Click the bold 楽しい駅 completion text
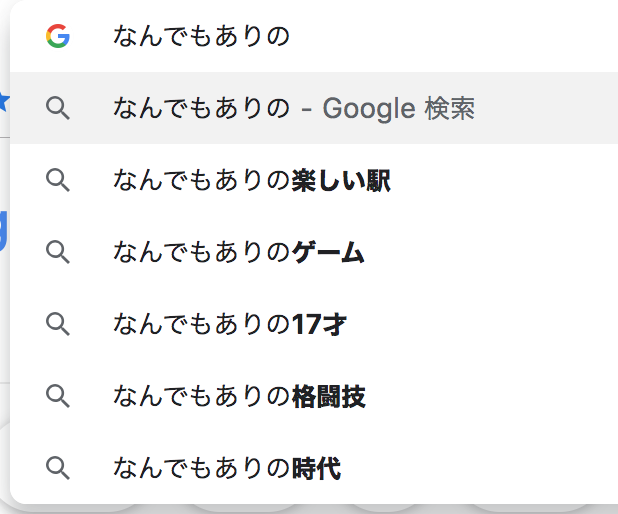The width and height of the screenshot is (618, 514). [x=340, y=180]
